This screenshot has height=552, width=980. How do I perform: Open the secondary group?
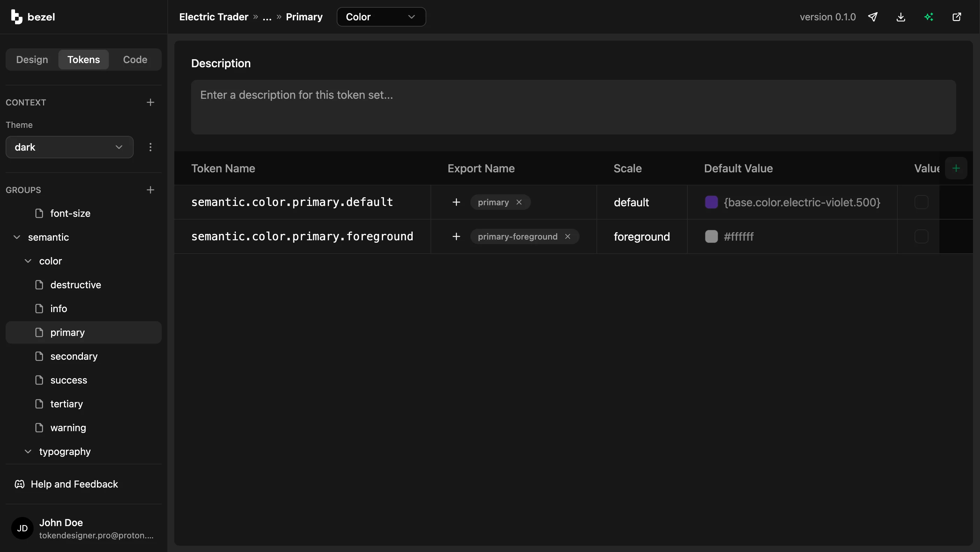pos(84,356)
